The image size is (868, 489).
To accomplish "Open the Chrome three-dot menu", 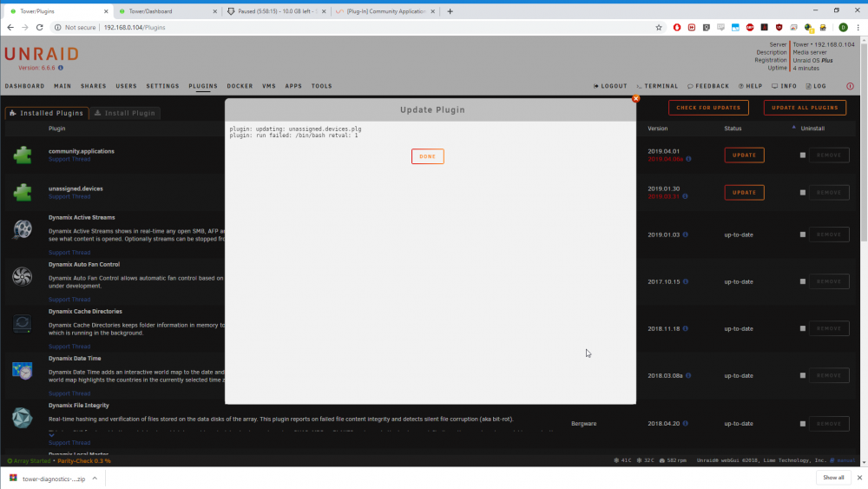I will point(858,27).
